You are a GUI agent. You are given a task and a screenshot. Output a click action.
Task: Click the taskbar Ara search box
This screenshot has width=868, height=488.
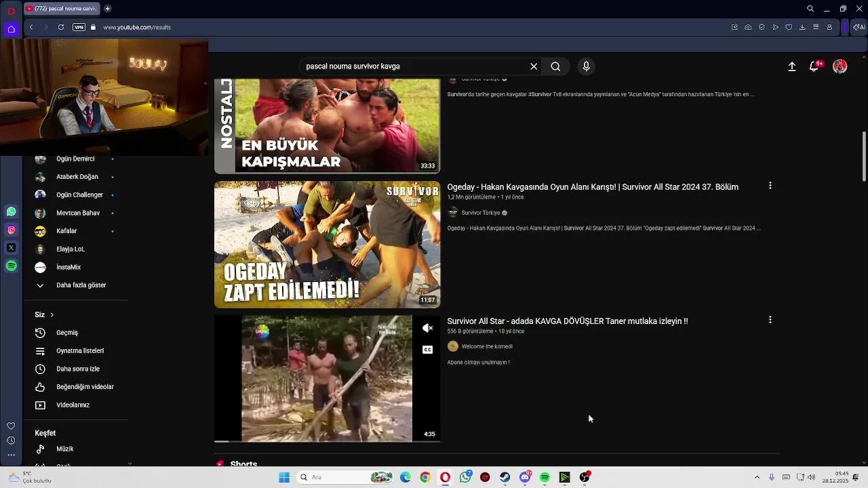346,477
